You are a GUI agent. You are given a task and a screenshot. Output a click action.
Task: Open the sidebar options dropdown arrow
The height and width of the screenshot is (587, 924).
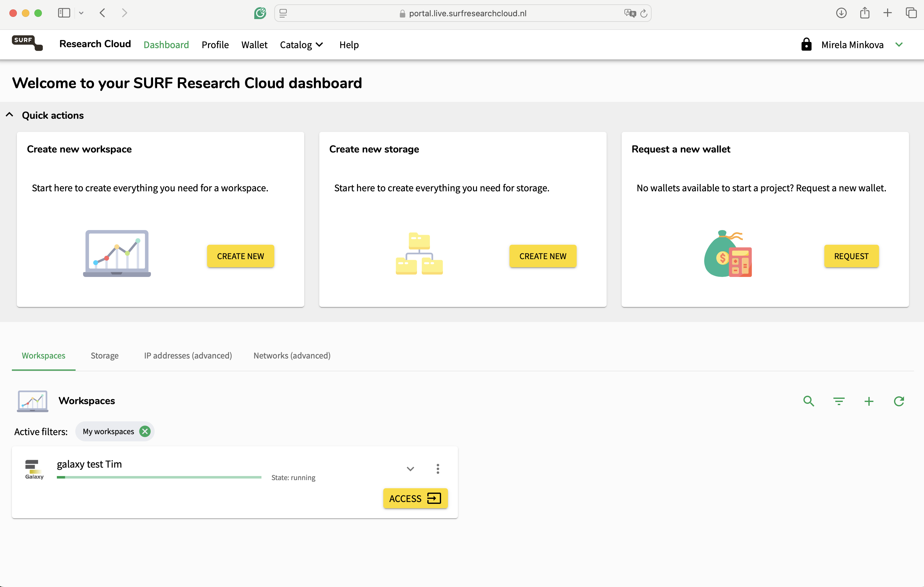(x=81, y=13)
